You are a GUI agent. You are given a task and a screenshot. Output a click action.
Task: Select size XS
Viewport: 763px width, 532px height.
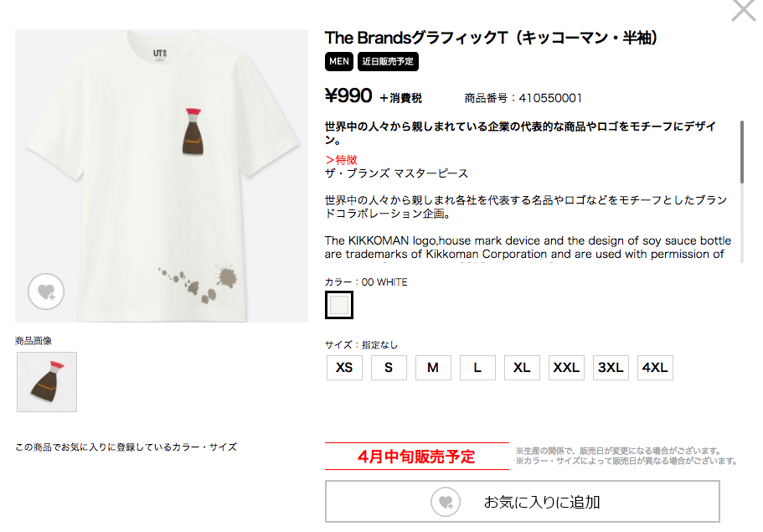pyautogui.click(x=344, y=368)
